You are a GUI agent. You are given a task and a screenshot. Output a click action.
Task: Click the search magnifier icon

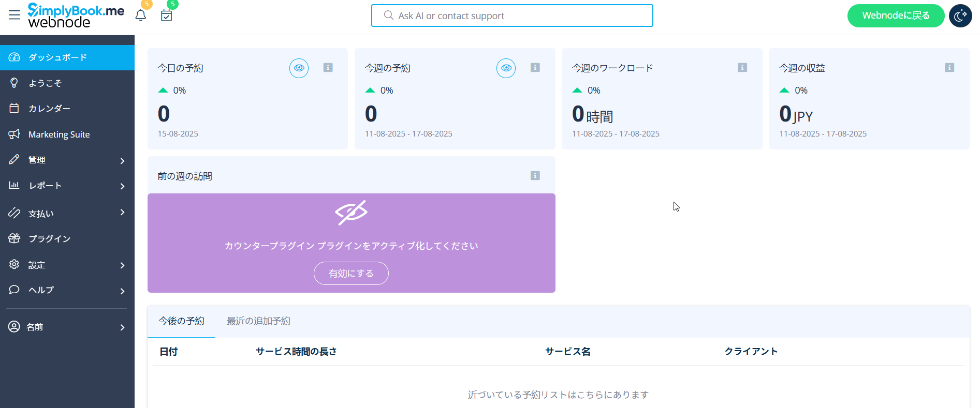389,16
